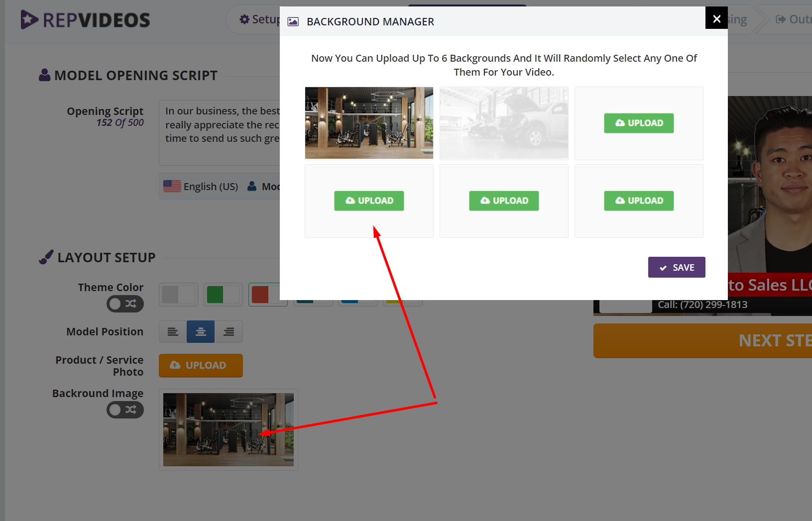Open the Setup tab
The height and width of the screenshot is (521, 812).
pyautogui.click(x=260, y=19)
